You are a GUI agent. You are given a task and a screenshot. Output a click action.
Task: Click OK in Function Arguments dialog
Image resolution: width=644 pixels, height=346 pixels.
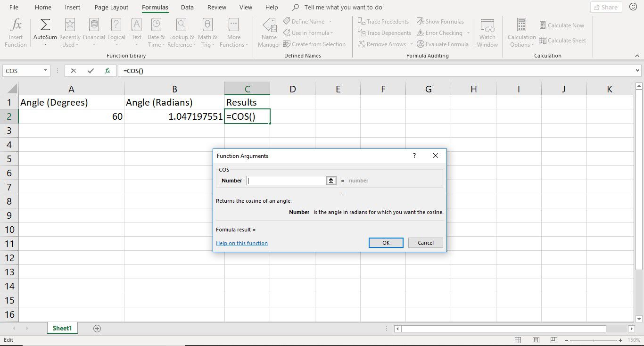pyautogui.click(x=386, y=243)
